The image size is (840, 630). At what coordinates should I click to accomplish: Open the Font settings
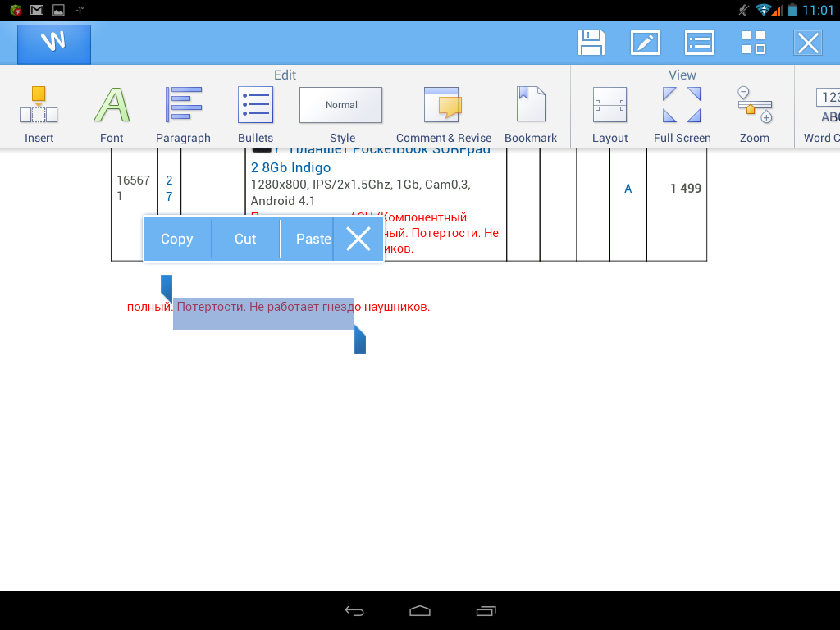tap(112, 114)
